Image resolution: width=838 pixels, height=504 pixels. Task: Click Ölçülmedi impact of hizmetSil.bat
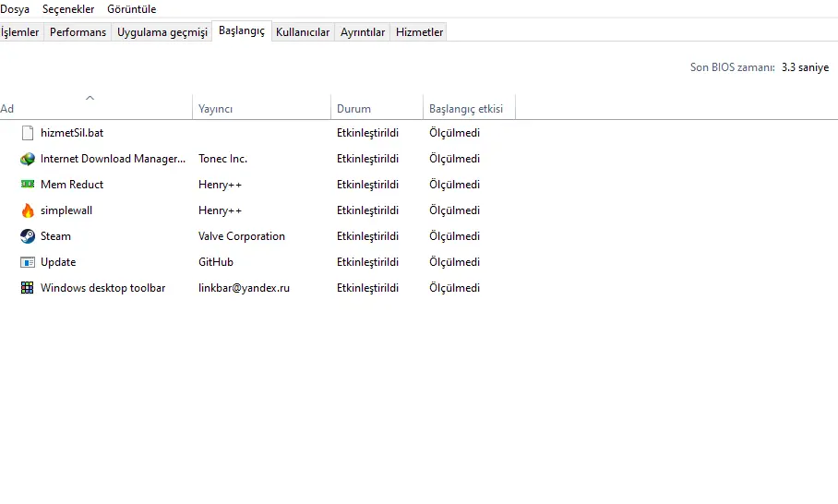tap(454, 133)
